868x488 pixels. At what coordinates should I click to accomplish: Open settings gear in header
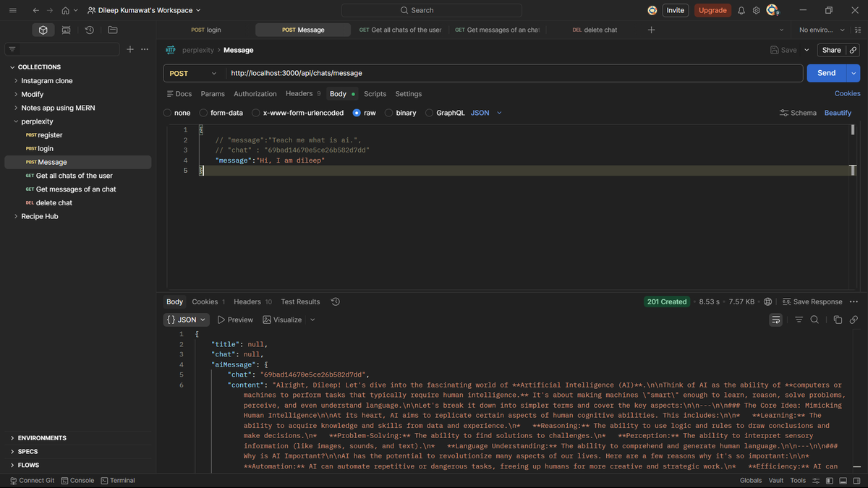coord(756,10)
